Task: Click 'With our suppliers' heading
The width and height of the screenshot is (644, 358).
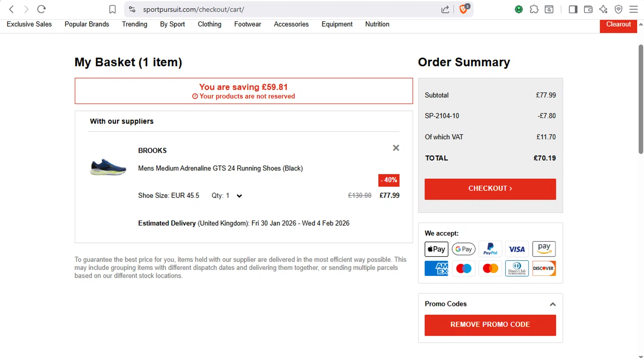Action: pos(122,122)
